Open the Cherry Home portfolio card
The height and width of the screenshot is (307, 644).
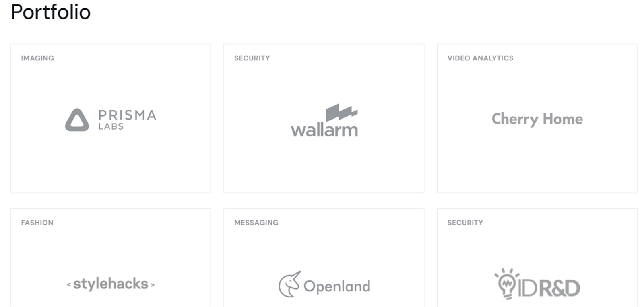tap(537, 118)
